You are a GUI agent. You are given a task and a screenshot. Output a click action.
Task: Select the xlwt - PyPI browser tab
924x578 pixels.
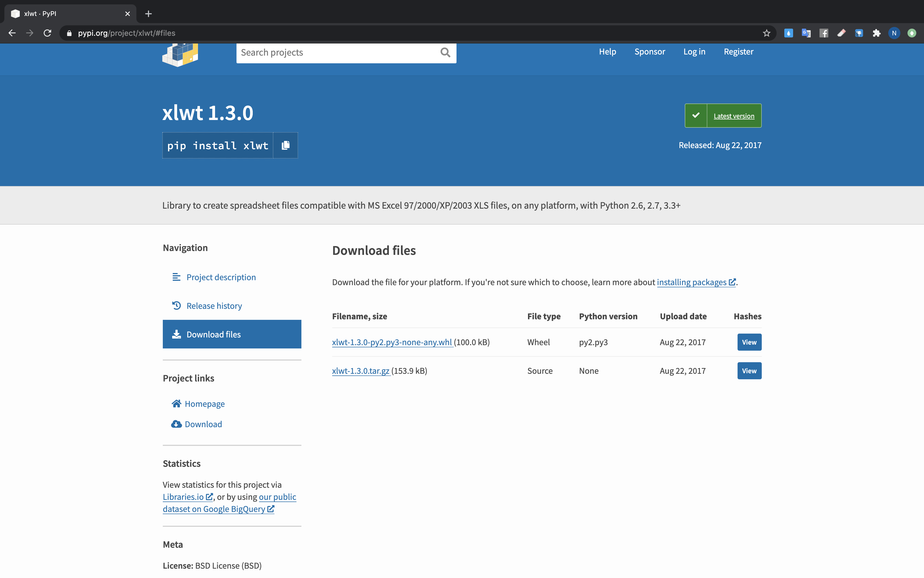(x=70, y=14)
